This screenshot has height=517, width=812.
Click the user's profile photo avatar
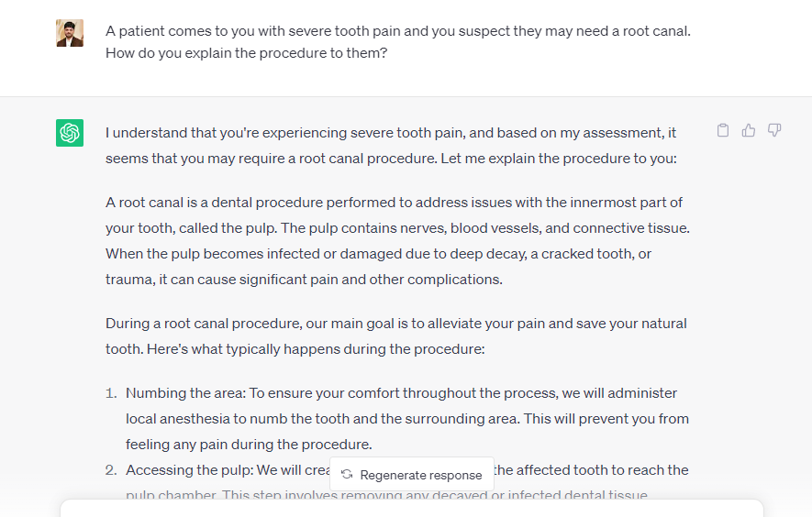70,33
